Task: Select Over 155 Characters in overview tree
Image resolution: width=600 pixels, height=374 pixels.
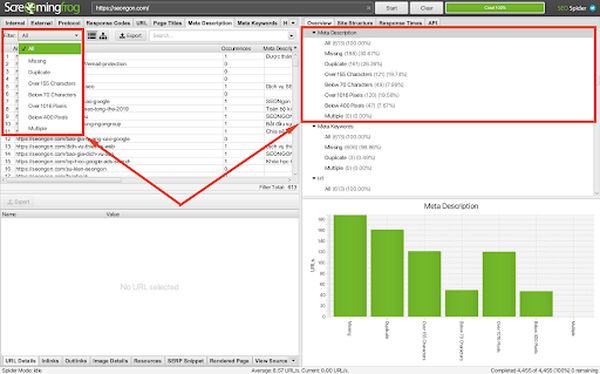Action: 365,74
